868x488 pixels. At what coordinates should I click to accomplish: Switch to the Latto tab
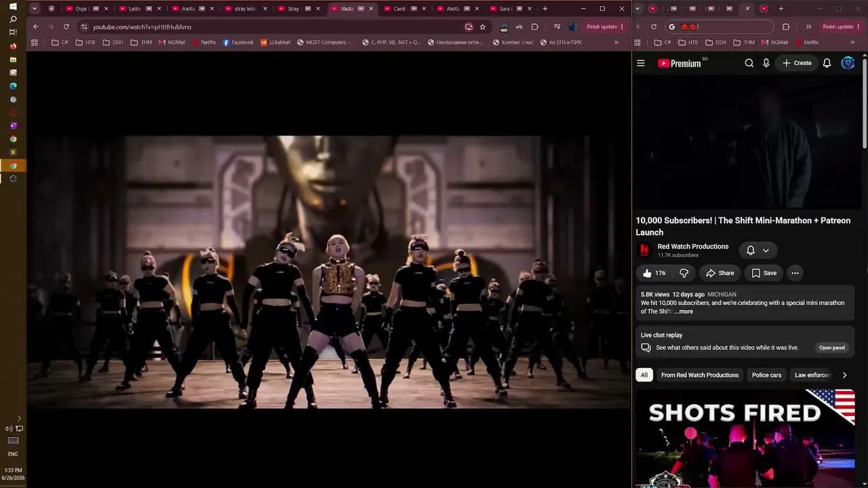point(140,9)
